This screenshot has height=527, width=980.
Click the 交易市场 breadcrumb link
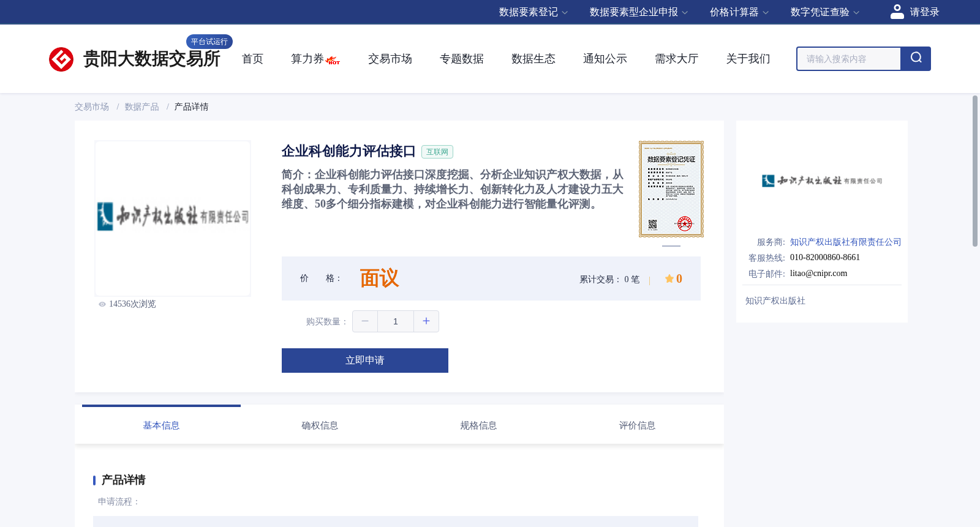coord(92,107)
